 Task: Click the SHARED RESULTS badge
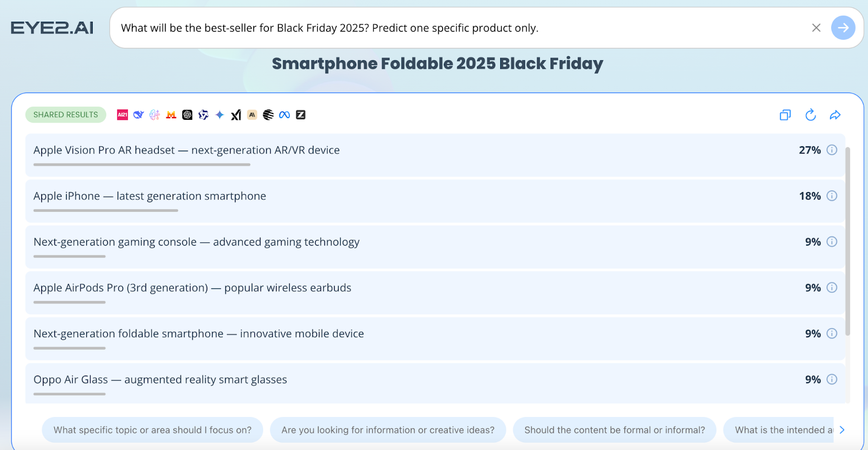(66, 115)
